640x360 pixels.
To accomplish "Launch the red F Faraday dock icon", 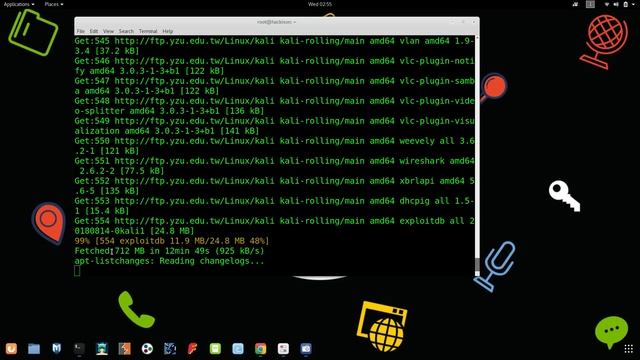I will pos(193,349).
